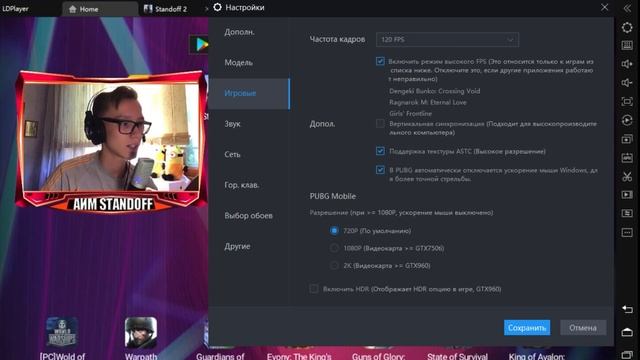
Task: Click volume up icon in right sidebar
Action: (627, 64)
